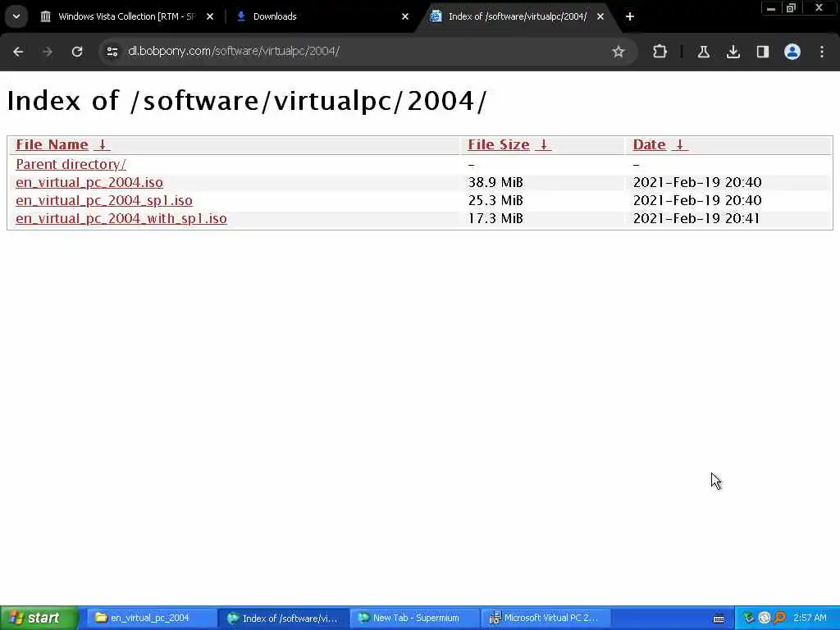Viewport: 840px width, 630px height.
Task: Open the experiments flask icon
Action: [x=703, y=52]
